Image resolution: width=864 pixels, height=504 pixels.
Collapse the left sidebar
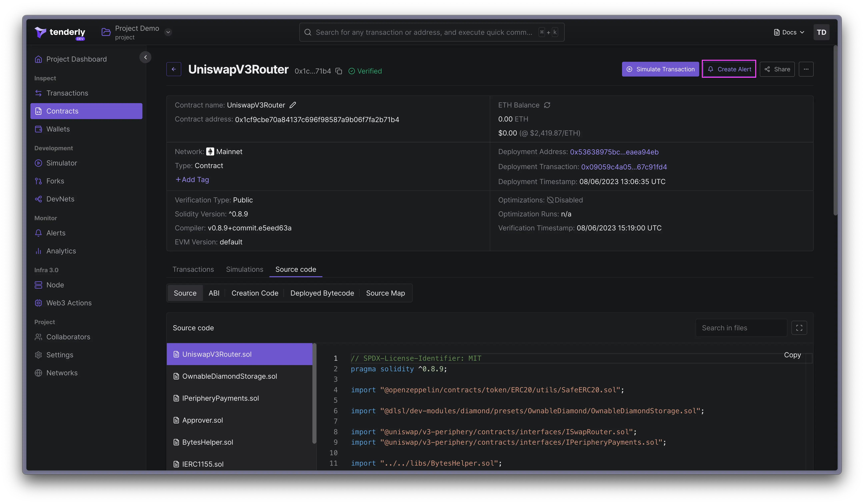coord(145,57)
